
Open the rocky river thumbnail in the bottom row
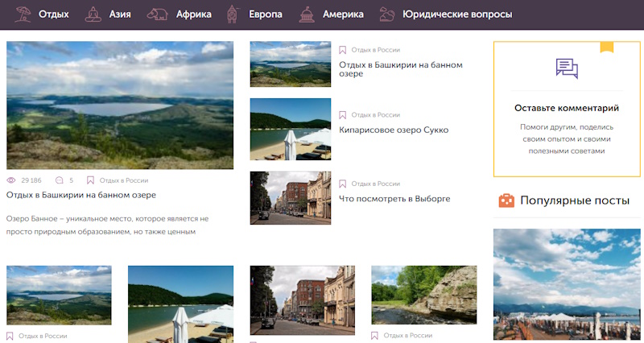click(424, 295)
